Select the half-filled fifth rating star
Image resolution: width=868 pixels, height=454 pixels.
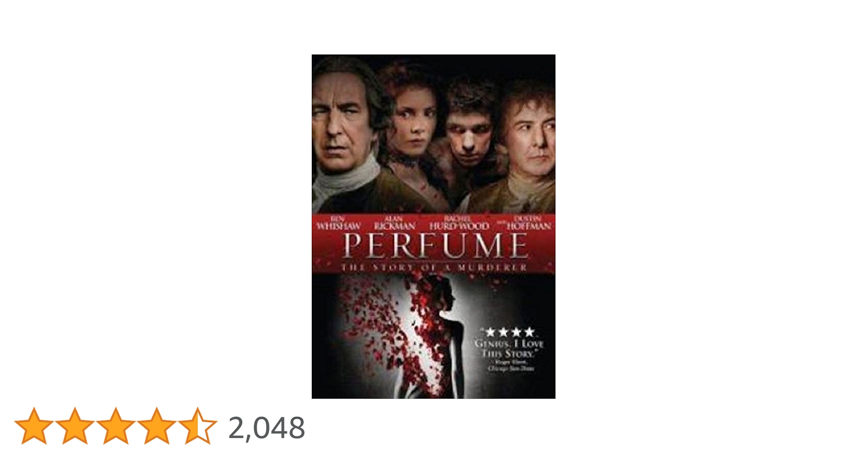(x=197, y=426)
